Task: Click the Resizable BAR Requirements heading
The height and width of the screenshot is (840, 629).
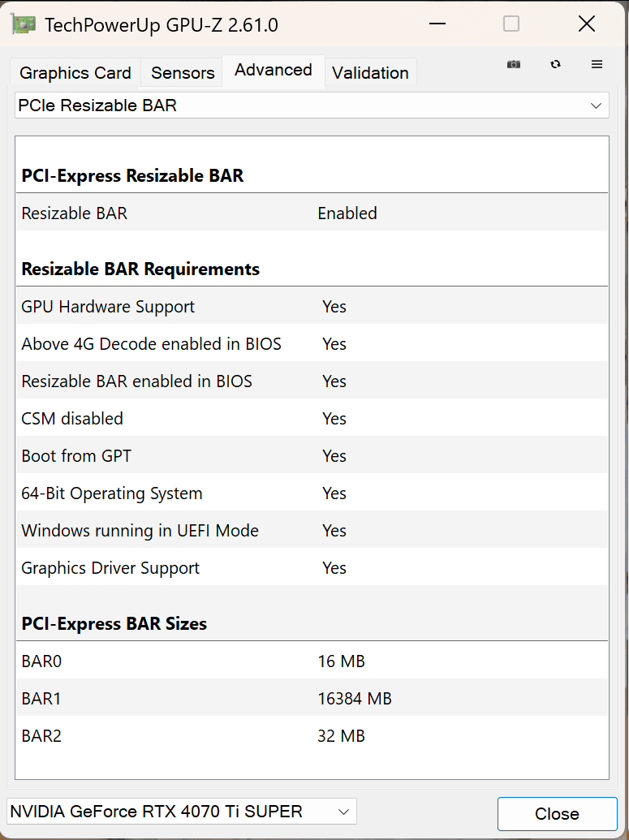Action: point(140,269)
